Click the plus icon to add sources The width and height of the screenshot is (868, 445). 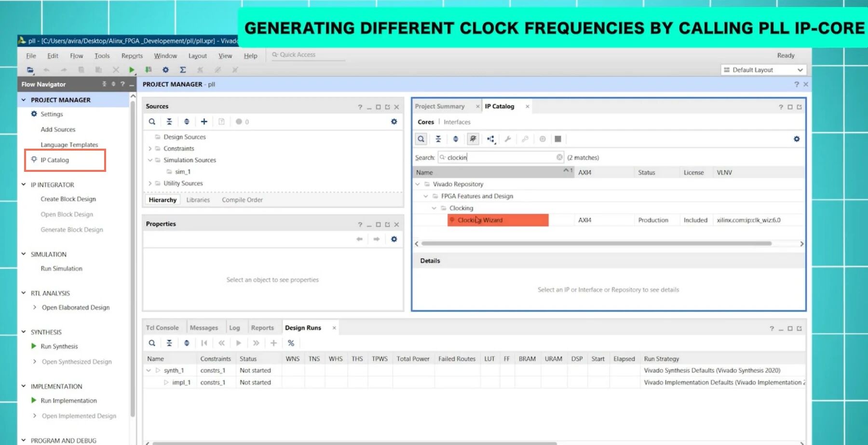pyautogui.click(x=204, y=122)
